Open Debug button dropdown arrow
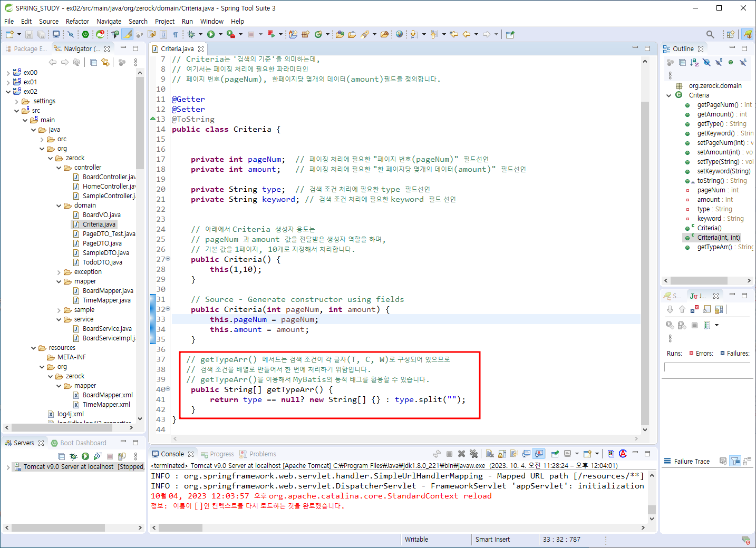The width and height of the screenshot is (756, 548). (200, 34)
